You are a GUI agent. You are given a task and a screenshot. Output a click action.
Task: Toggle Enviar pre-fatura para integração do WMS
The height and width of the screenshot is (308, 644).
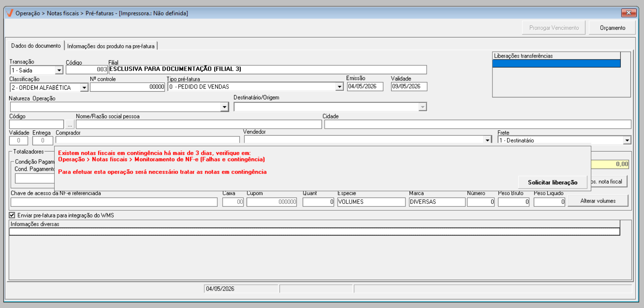pyautogui.click(x=12, y=215)
